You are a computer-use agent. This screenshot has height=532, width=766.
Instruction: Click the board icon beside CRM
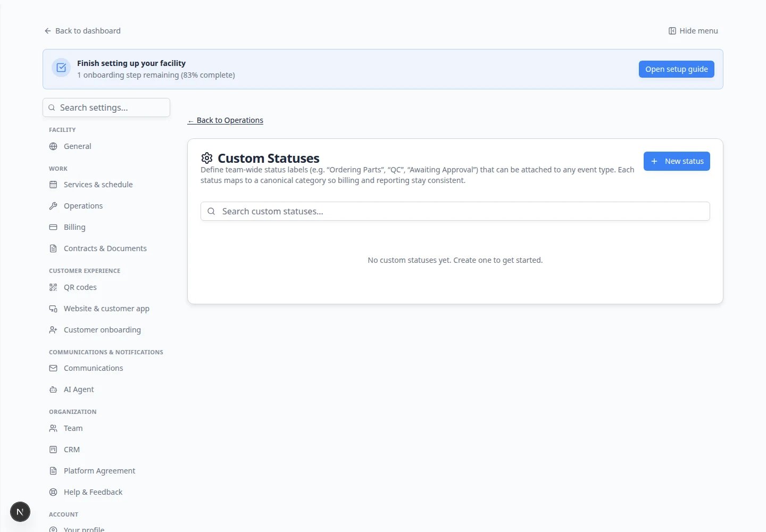point(53,450)
